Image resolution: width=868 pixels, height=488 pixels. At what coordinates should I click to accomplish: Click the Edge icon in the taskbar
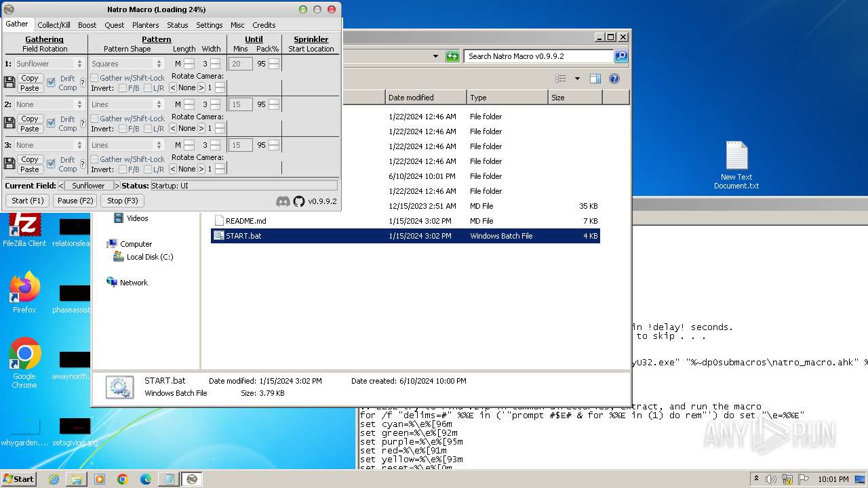[146, 479]
